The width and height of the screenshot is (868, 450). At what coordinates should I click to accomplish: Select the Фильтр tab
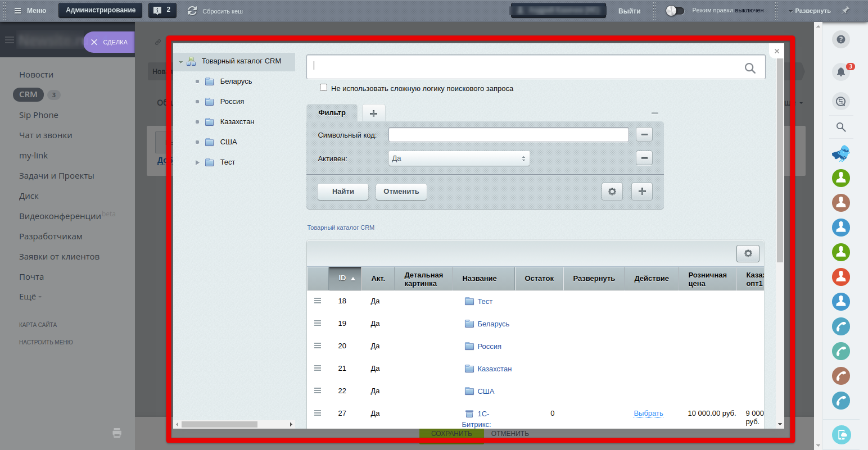coord(332,113)
